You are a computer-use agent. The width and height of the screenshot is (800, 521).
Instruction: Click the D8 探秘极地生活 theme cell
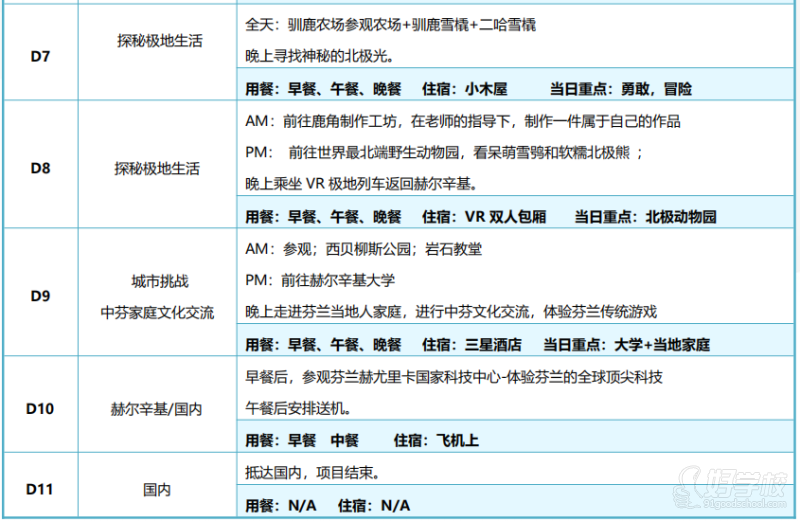[x=157, y=168]
